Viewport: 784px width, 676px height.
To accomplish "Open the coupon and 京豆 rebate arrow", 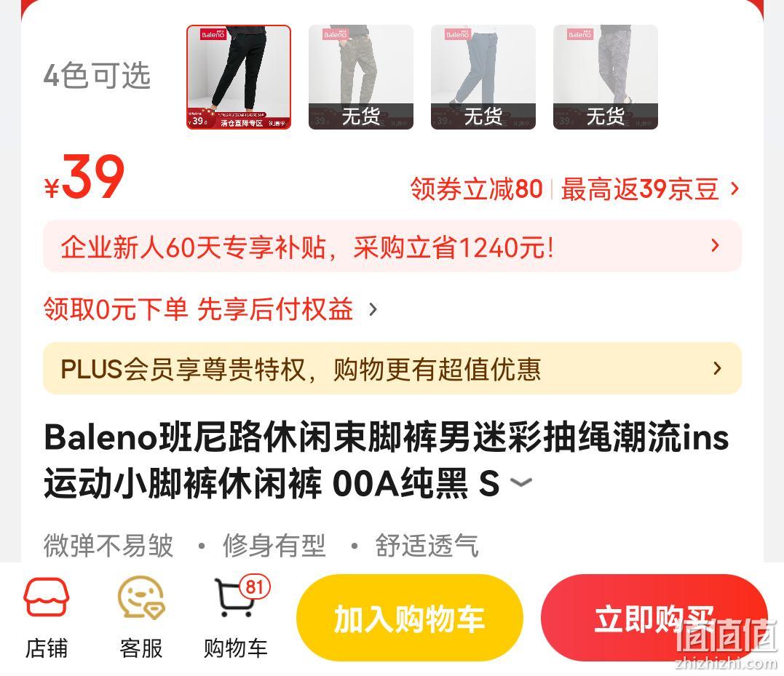I will [734, 189].
